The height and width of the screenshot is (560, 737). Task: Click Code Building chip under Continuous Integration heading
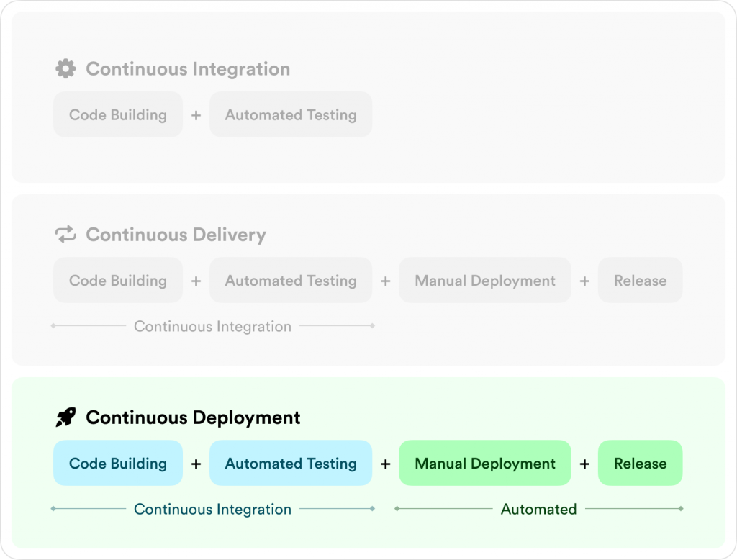(118, 114)
